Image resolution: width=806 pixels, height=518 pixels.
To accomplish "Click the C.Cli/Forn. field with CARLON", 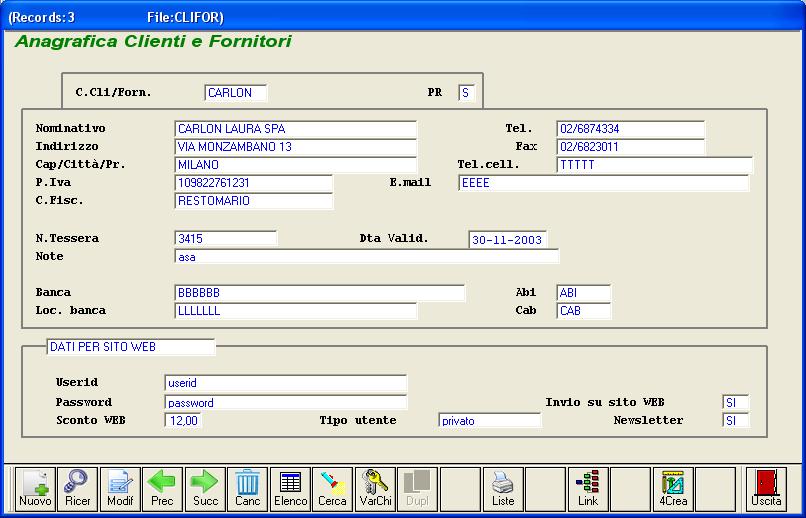I will (236, 93).
